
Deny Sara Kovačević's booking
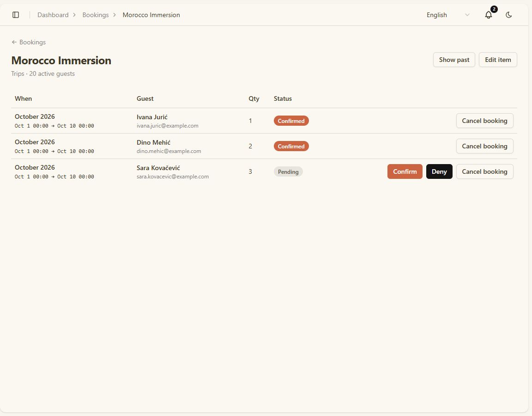[439, 171]
